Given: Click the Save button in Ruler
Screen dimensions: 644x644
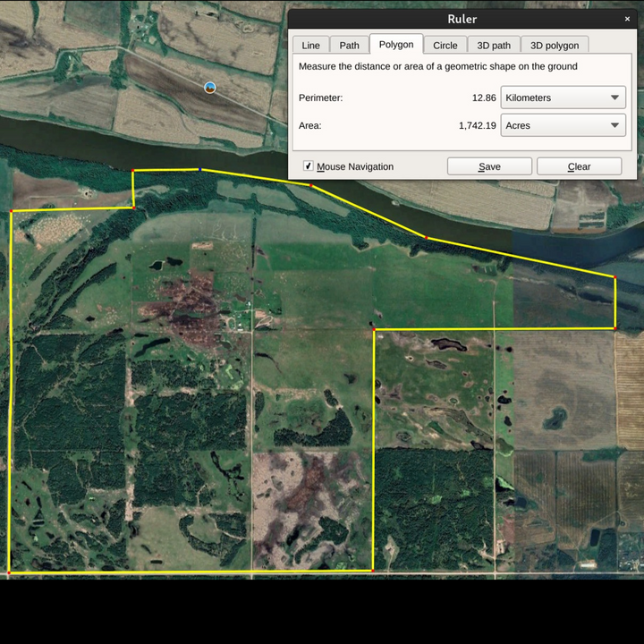Looking at the screenshot, I should 489,166.
